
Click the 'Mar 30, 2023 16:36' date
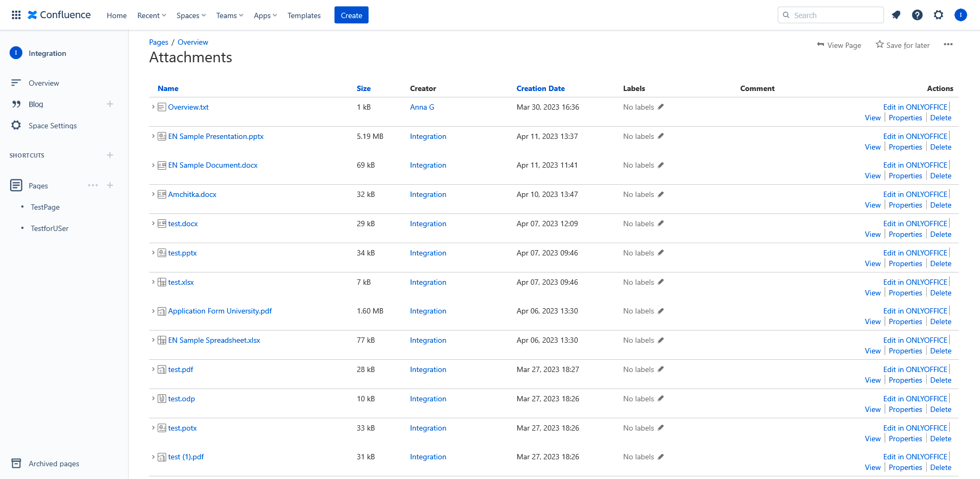pos(548,107)
